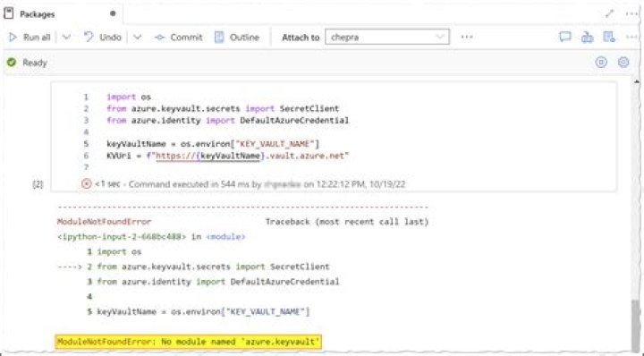
Task: Click the circular stop session icon
Action: click(601, 63)
